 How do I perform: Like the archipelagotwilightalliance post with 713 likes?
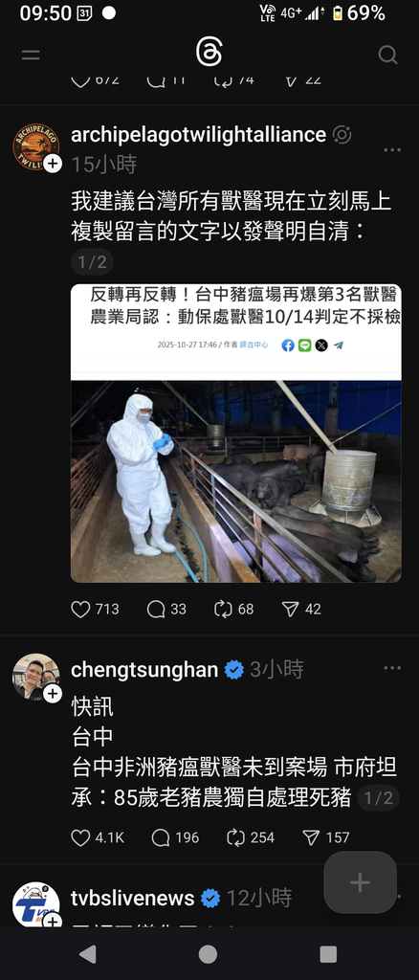click(x=80, y=609)
